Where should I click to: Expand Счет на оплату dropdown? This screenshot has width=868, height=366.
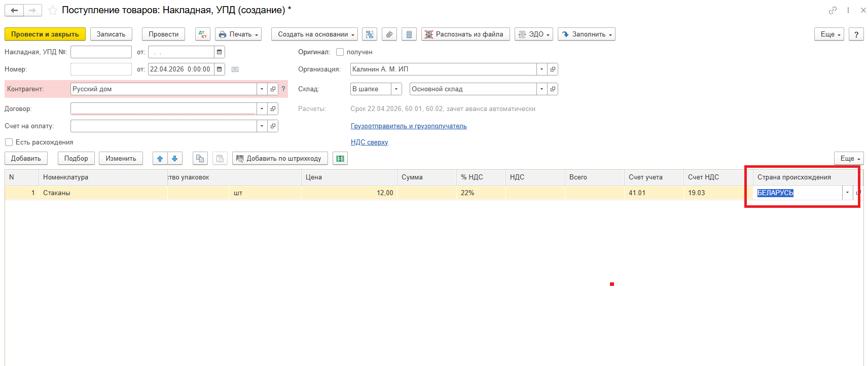262,126
